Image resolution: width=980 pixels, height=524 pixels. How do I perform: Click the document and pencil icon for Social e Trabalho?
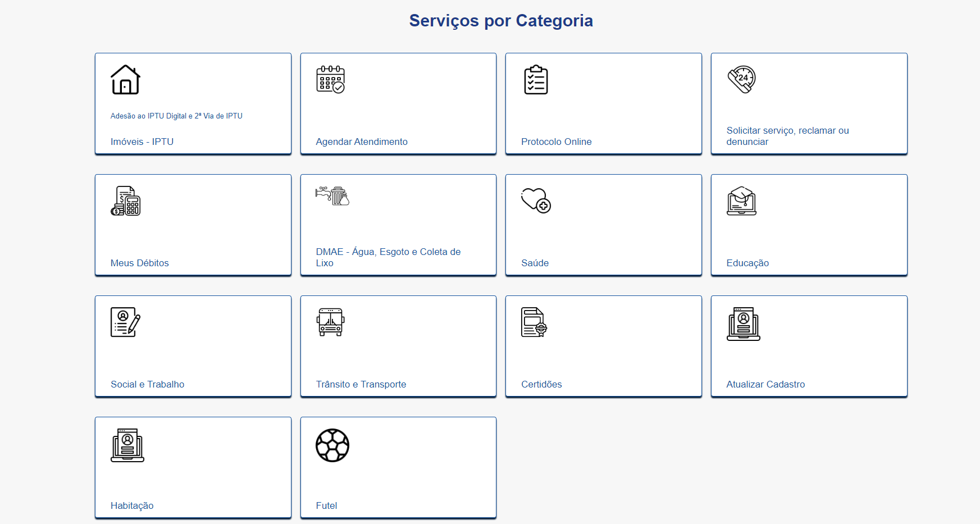tap(125, 322)
